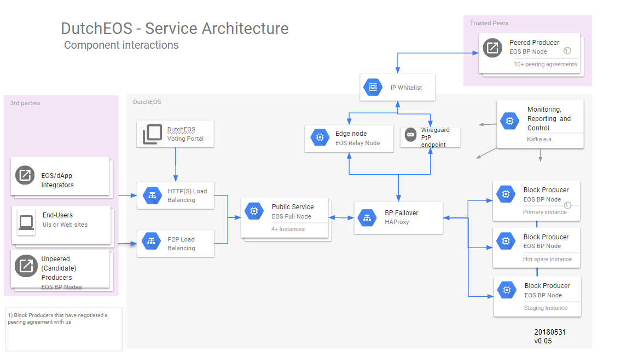Viewport: 644px width, 362px height.
Task: Click the '20180531' date text
Action: coord(550,332)
